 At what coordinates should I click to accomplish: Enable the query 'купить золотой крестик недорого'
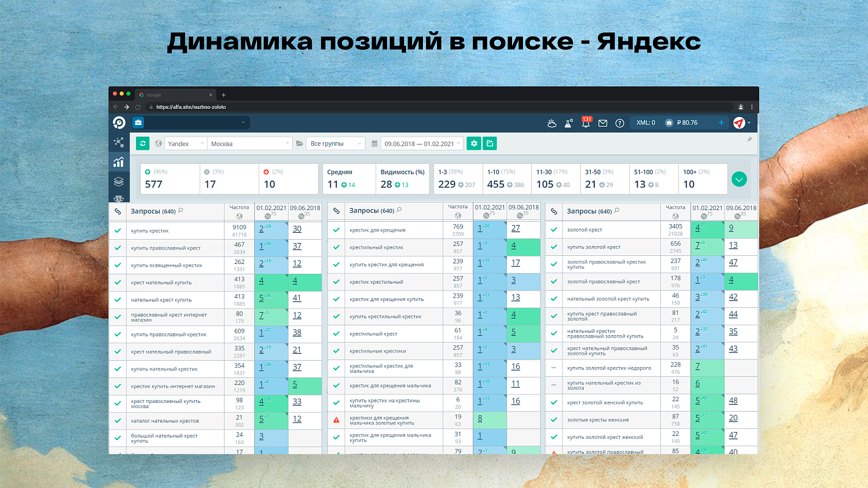click(553, 368)
